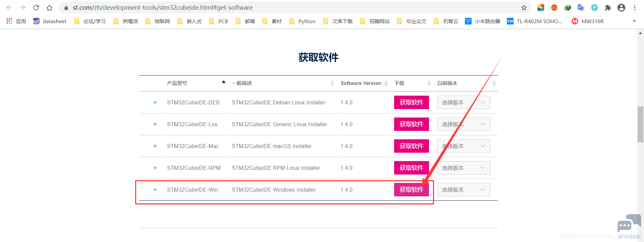Open the datasheet PDF bookmark
644x242 pixels.
[x=50, y=21]
